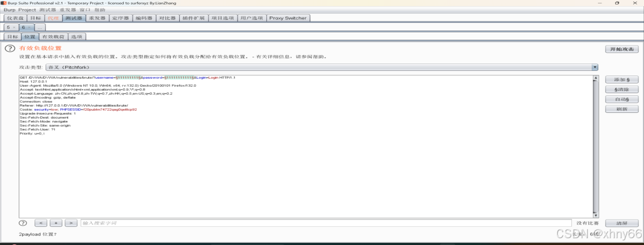This screenshot has width=644, height=245.
Task: Click the password payload marker value
Action: [179, 77]
